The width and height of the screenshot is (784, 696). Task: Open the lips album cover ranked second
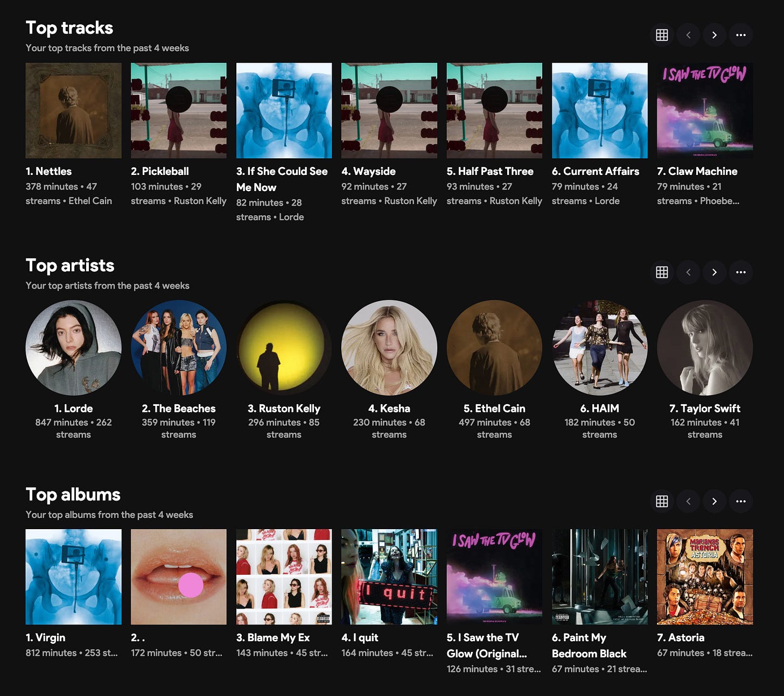(179, 577)
